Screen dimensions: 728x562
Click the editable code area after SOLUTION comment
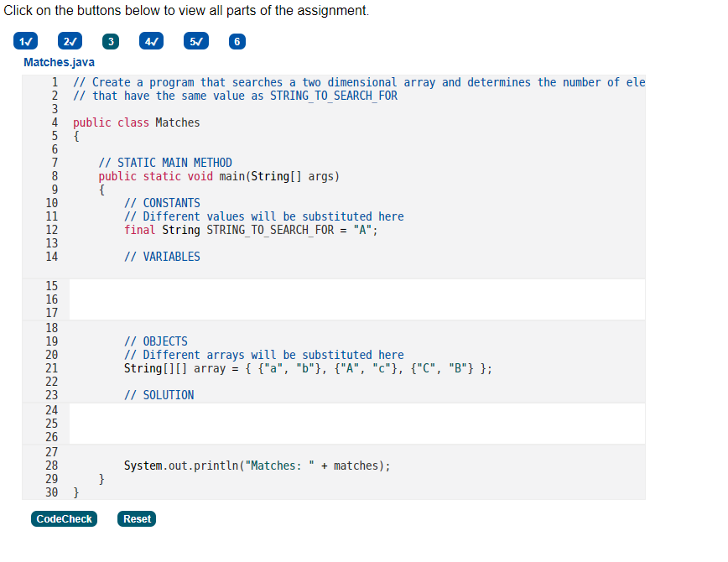pyautogui.click(x=335, y=423)
